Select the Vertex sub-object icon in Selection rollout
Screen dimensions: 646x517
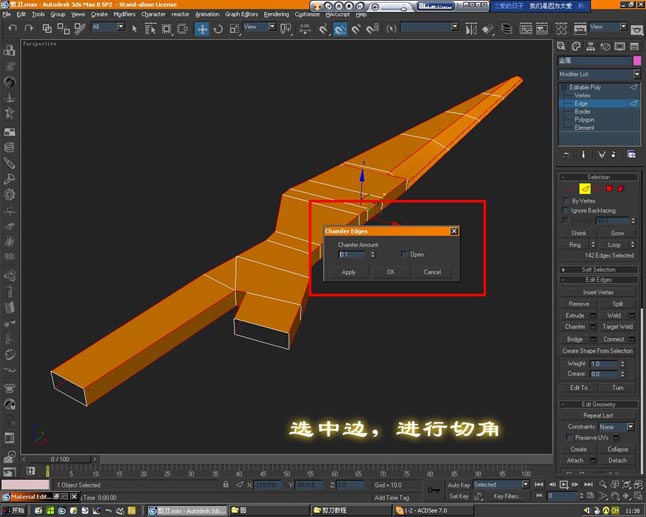573,189
